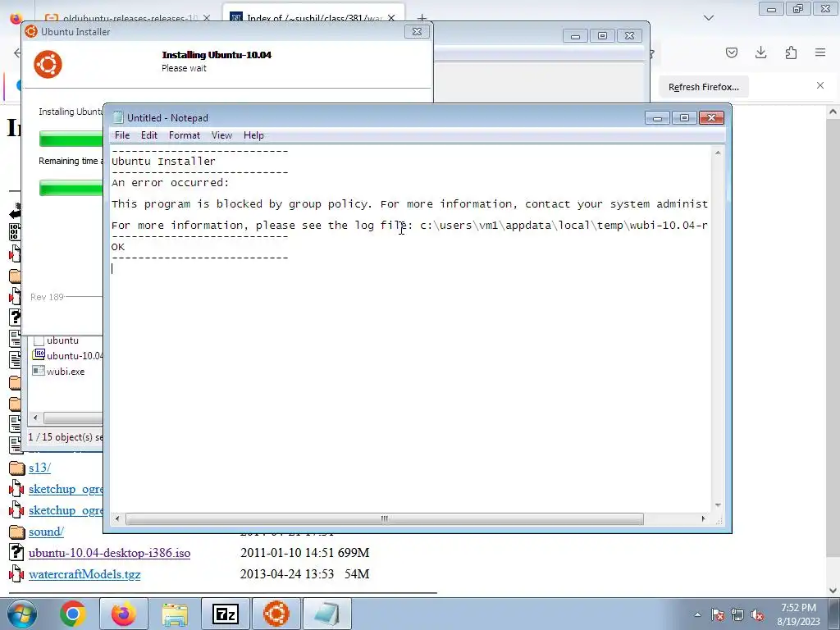This screenshot has height=630, width=840.
Task: Switch to Ubuntu Installer on the taskbar
Action: [x=276, y=614]
